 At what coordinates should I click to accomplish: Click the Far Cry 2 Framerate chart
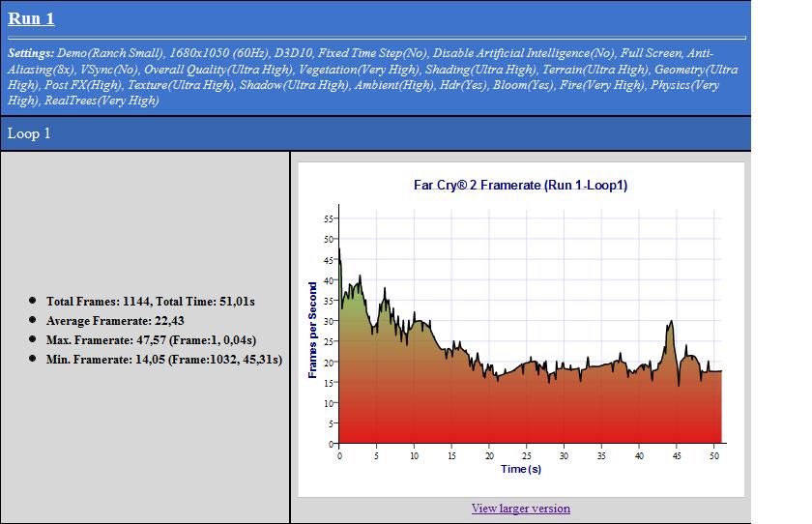pos(521,330)
